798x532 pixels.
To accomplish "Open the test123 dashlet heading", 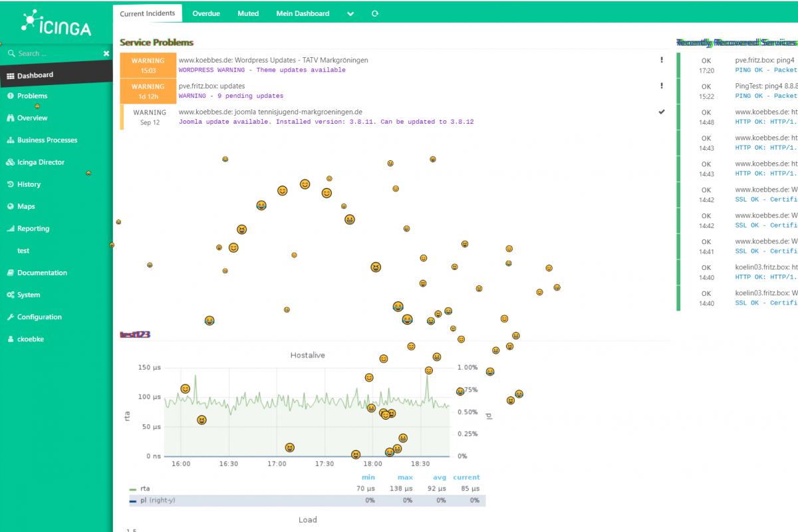I will click(134, 334).
